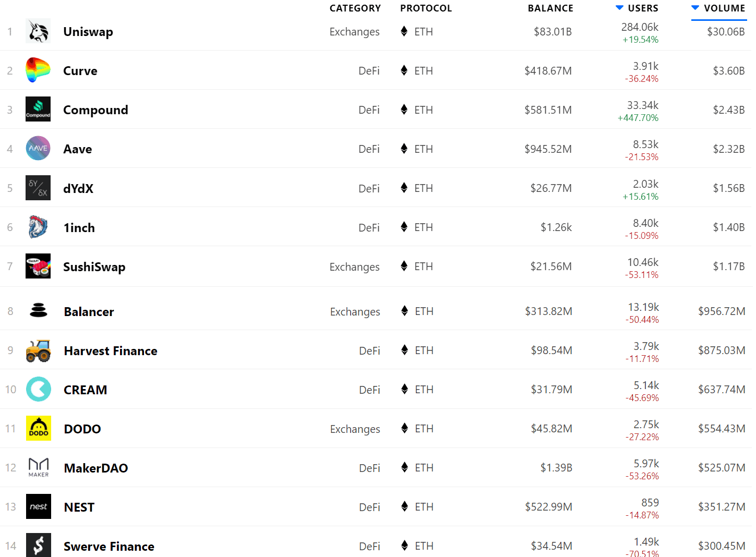Click the dYdX logo icon
The width and height of the screenshot is (756, 557).
click(38, 188)
